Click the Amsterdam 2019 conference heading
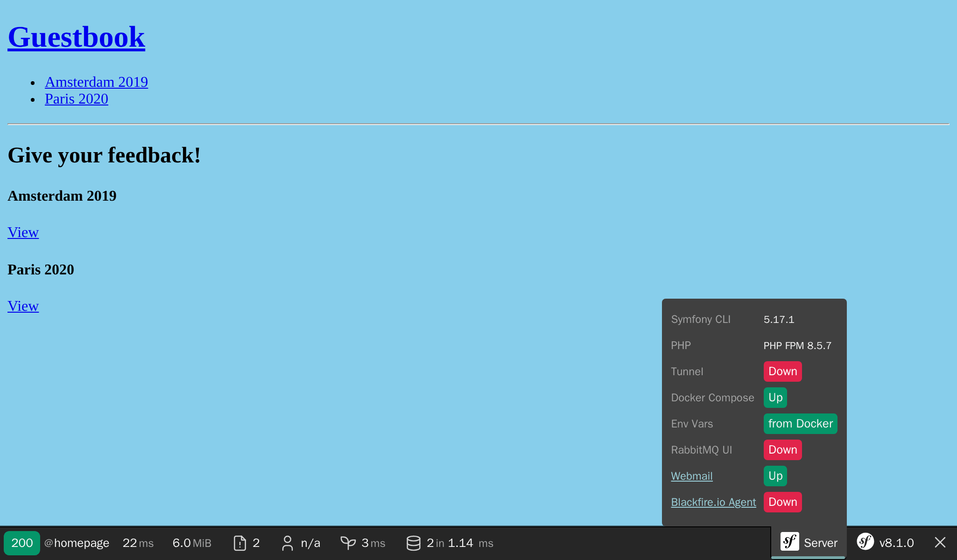This screenshot has height=560, width=957. pos(62,196)
